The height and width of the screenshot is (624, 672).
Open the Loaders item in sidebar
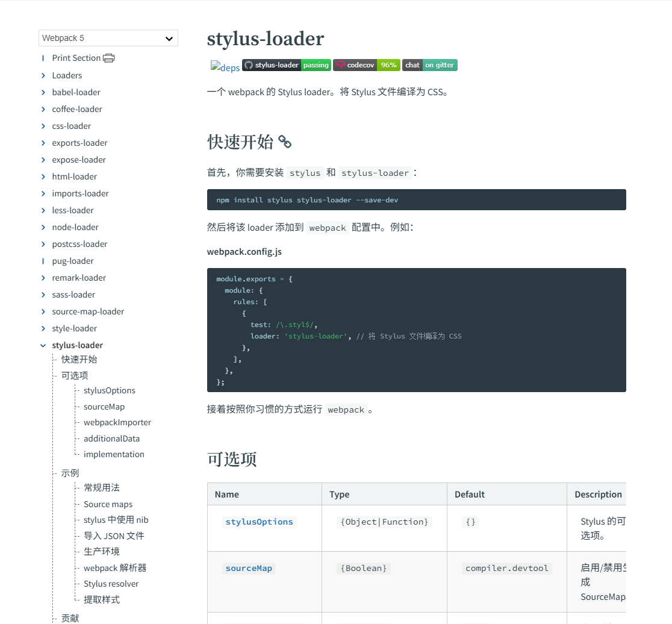[67, 75]
